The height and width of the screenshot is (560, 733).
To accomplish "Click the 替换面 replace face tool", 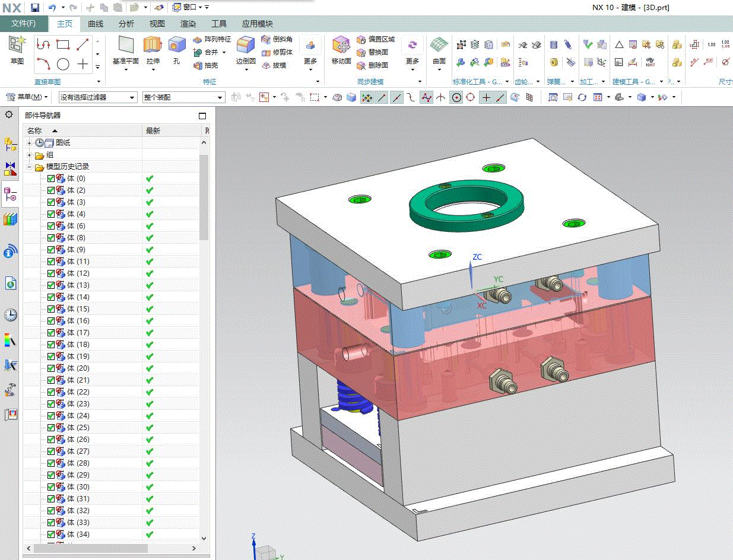I will (x=373, y=52).
